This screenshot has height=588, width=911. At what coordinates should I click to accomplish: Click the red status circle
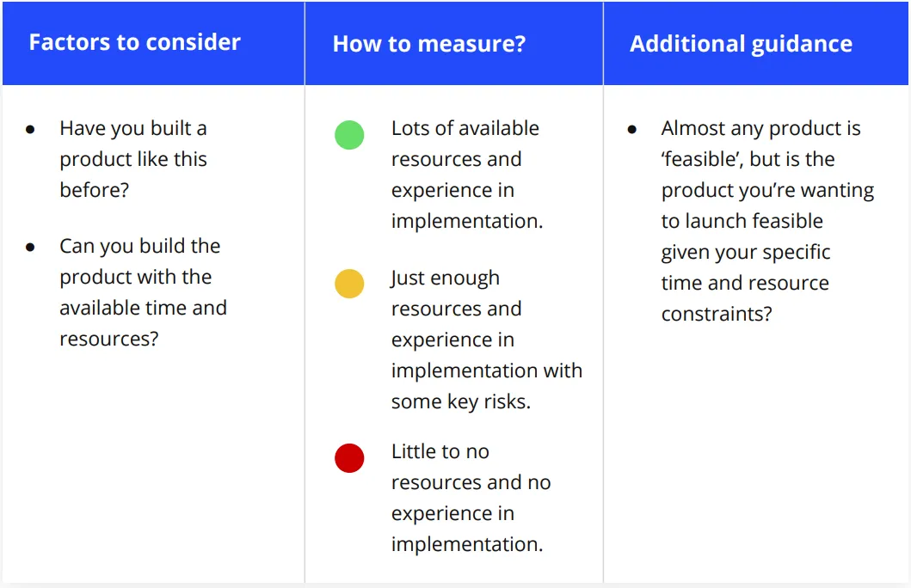(349, 458)
